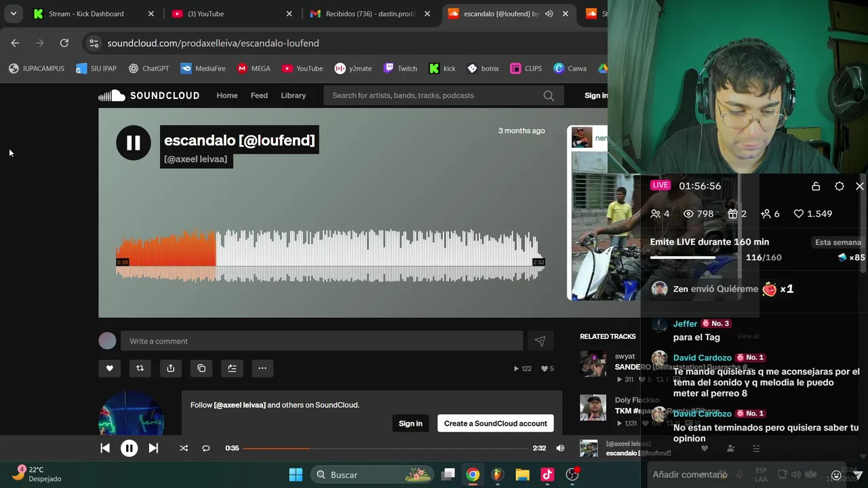Open MEGA bookmark
The height and width of the screenshot is (488, 868).
pos(254,68)
